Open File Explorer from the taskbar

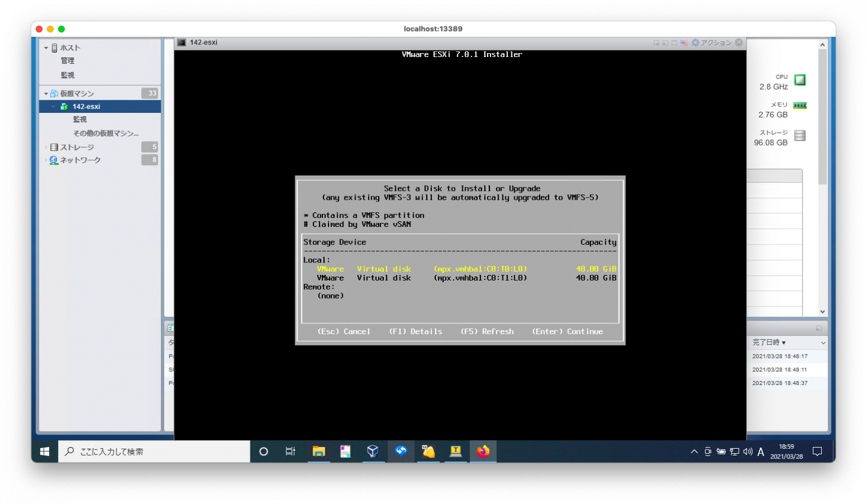pyautogui.click(x=319, y=452)
